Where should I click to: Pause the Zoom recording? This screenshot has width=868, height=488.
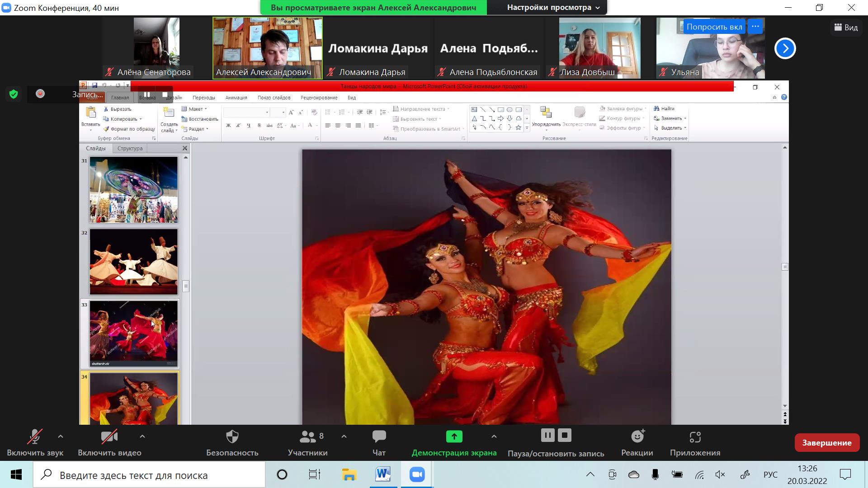tap(547, 436)
